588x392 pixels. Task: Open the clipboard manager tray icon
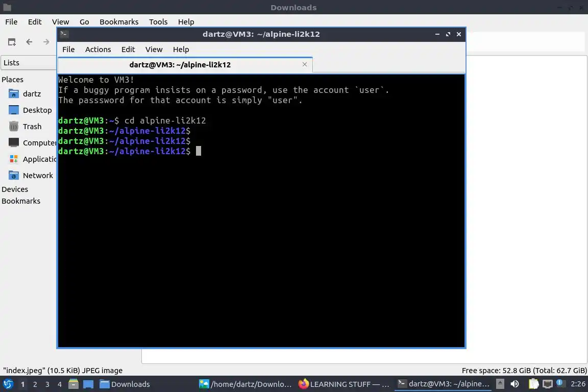click(x=533, y=384)
